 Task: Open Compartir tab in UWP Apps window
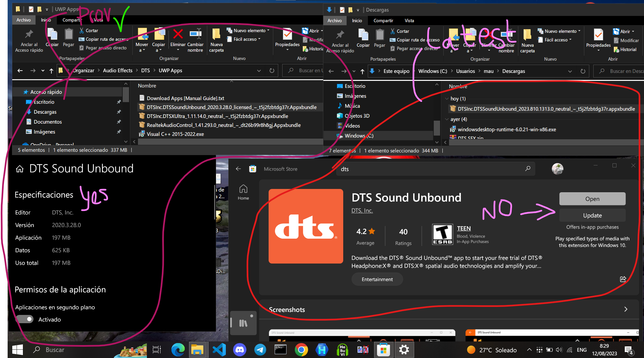coord(72,20)
